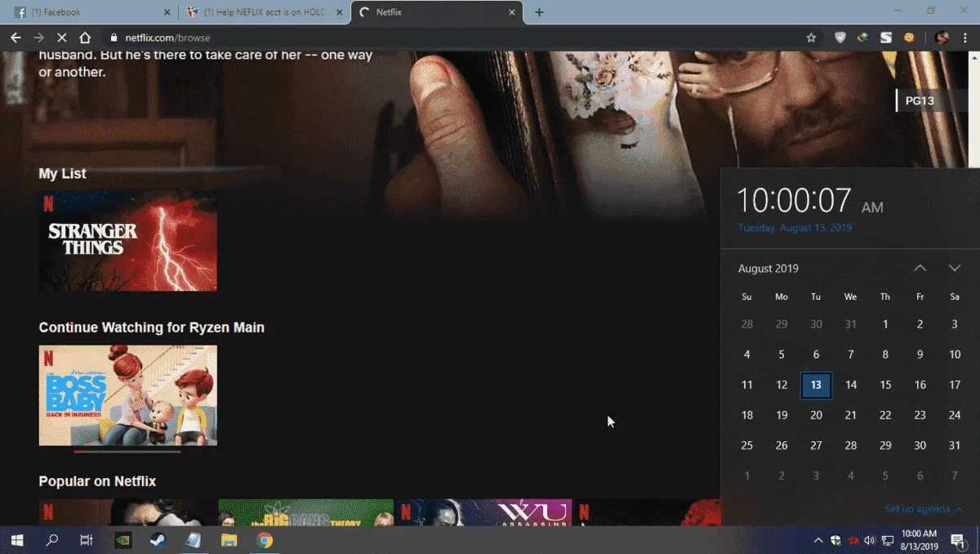Open Windows Security tray icon

tap(835, 540)
